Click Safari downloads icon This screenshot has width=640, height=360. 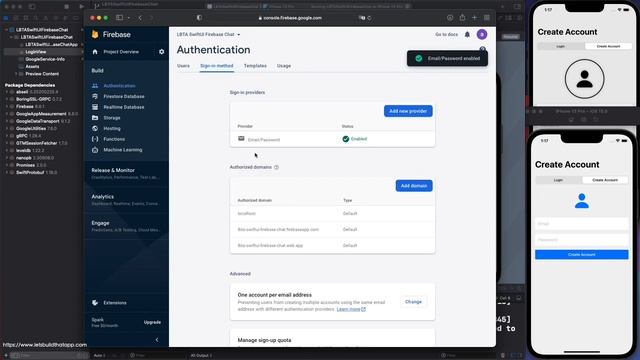(x=450, y=18)
